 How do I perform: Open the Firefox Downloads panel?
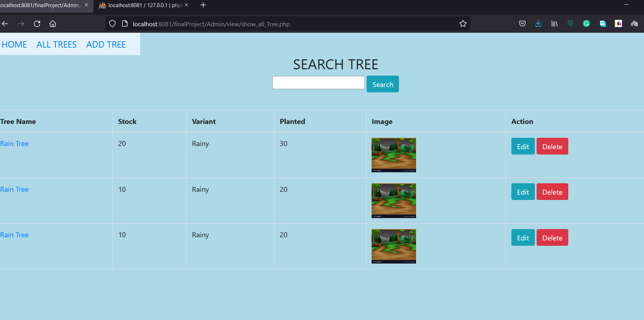click(538, 23)
